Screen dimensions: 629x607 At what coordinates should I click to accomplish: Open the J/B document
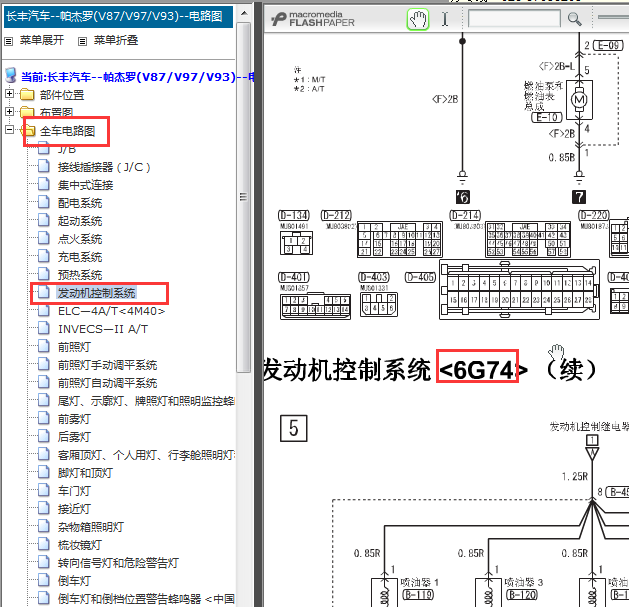point(67,149)
